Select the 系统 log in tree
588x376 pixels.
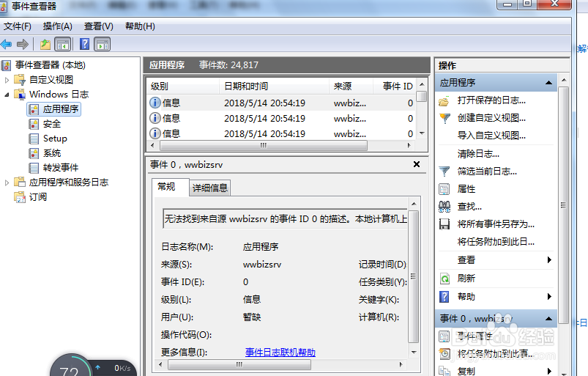tap(52, 153)
